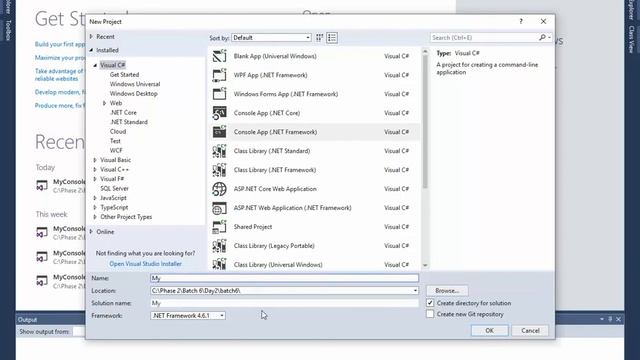Expand the Recent tree node
This screenshot has height=360, width=640.
[x=91, y=37]
